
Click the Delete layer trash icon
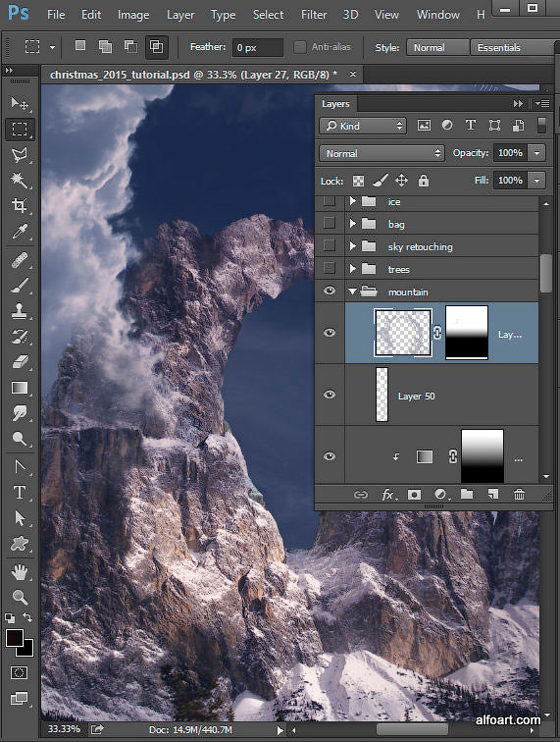pos(519,495)
